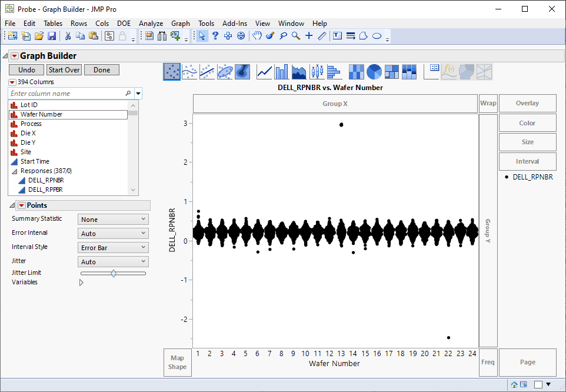The width and height of the screenshot is (566, 392).
Task: Expand the Variables disclosure triangle
Action: (81, 283)
